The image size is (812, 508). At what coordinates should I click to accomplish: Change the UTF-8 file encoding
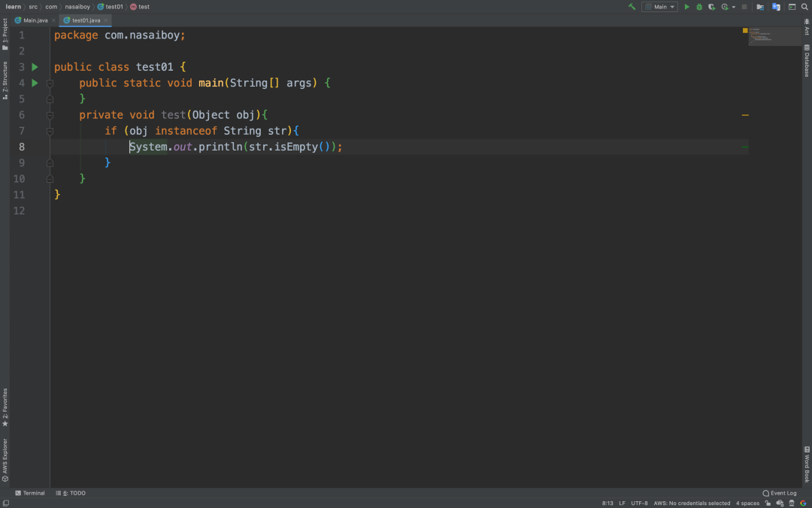coord(639,503)
